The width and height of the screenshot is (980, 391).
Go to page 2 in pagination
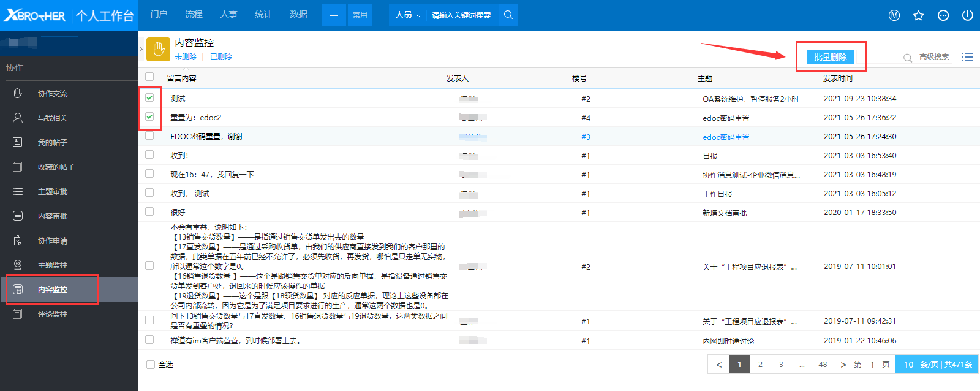pyautogui.click(x=760, y=365)
